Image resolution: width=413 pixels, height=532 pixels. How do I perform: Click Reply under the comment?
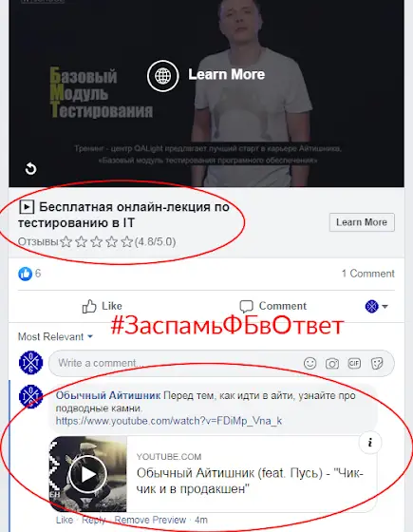point(94,520)
